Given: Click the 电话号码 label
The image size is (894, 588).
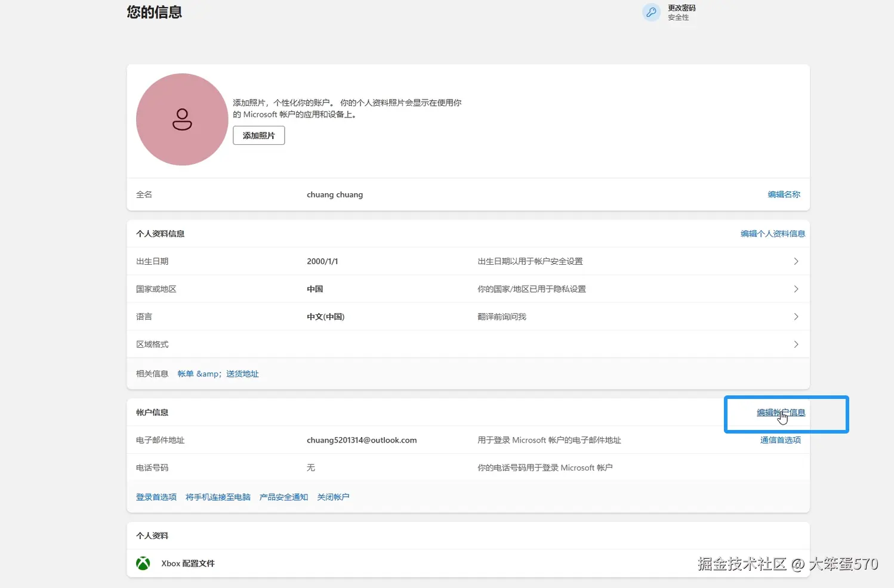Looking at the screenshot, I should pyautogui.click(x=152, y=468).
